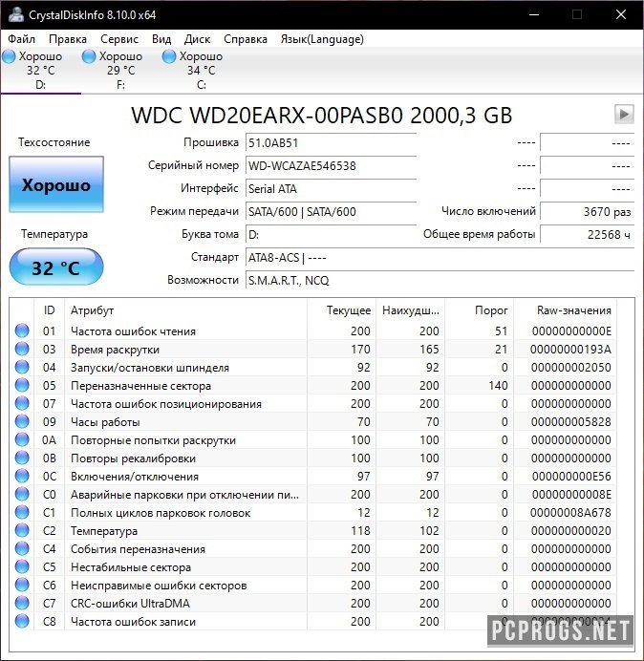Select the Частота ошибок чтения row text
Screen dimensions: 644x661
point(133,331)
